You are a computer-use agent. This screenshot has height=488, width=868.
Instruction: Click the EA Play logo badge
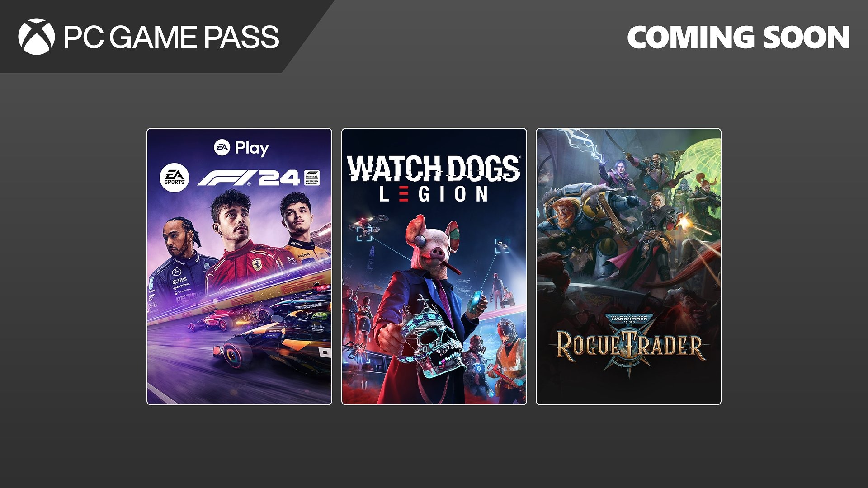(x=241, y=148)
